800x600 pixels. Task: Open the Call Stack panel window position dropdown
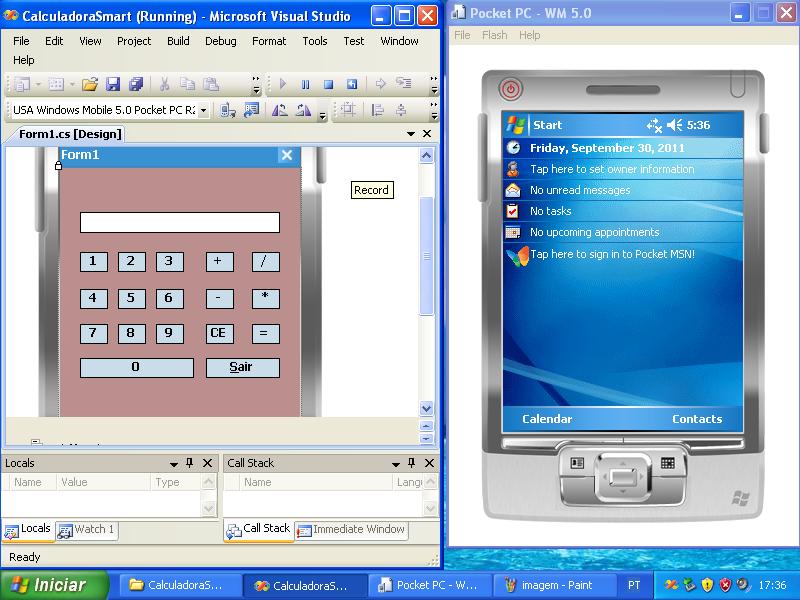(395, 464)
